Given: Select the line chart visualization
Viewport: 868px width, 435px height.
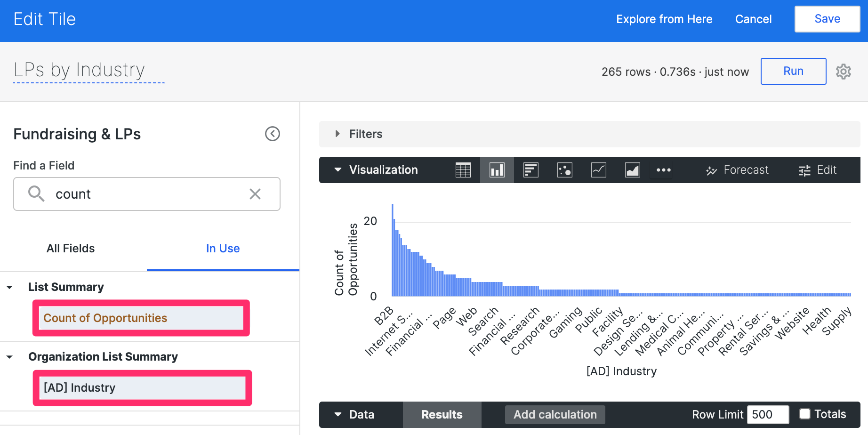Looking at the screenshot, I should pos(598,170).
